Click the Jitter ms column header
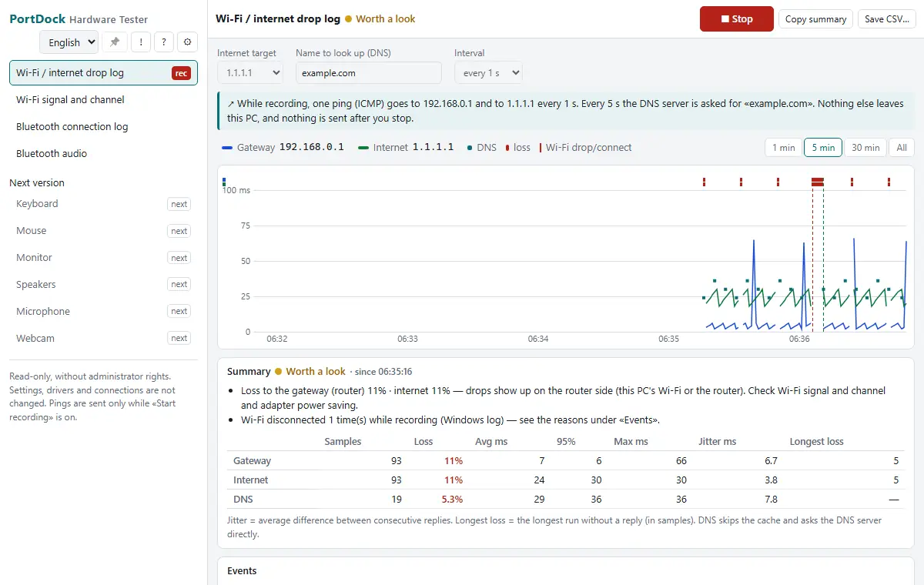This screenshot has height=585, width=924. [718, 442]
